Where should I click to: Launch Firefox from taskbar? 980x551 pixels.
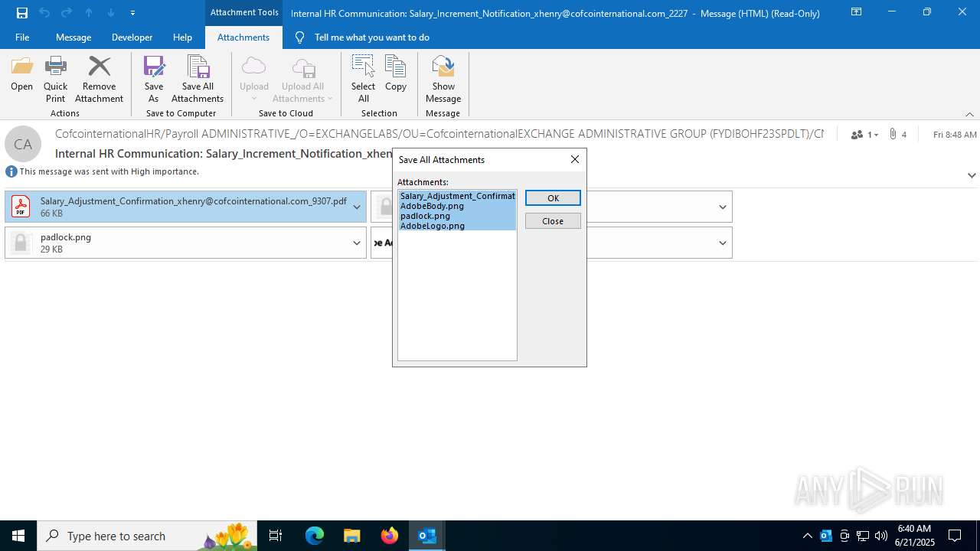(390, 536)
